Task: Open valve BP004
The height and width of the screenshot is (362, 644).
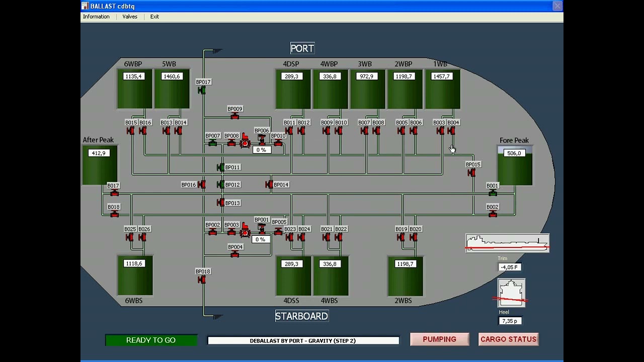Action: [234, 254]
